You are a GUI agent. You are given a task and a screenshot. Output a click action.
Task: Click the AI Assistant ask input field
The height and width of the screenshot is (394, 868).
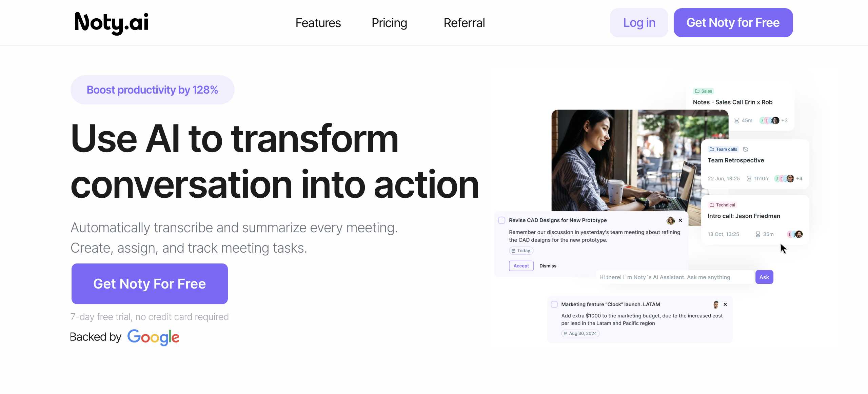click(675, 277)
